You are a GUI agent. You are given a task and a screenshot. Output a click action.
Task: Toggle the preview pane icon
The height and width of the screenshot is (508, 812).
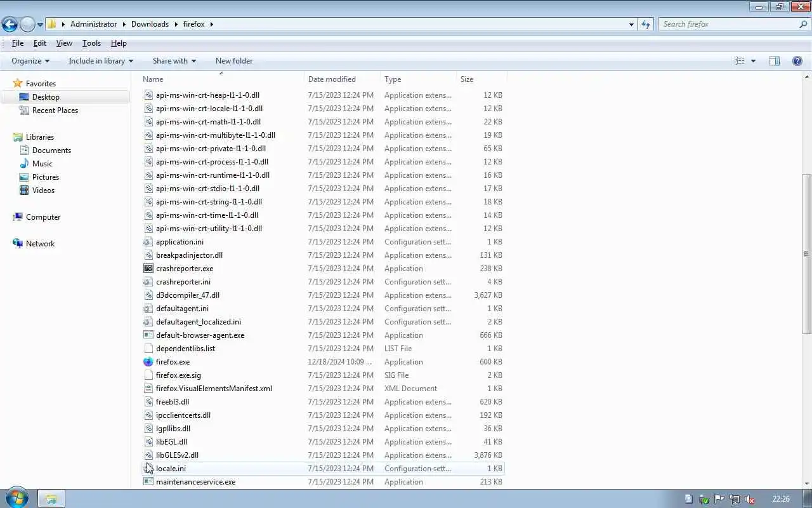point(775,61)
